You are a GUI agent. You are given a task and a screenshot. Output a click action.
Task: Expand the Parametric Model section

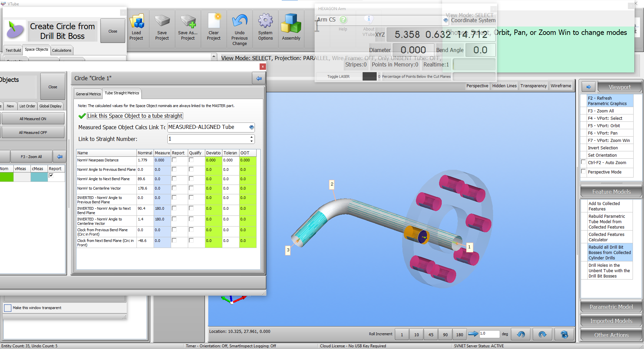(x=611, y=307)
